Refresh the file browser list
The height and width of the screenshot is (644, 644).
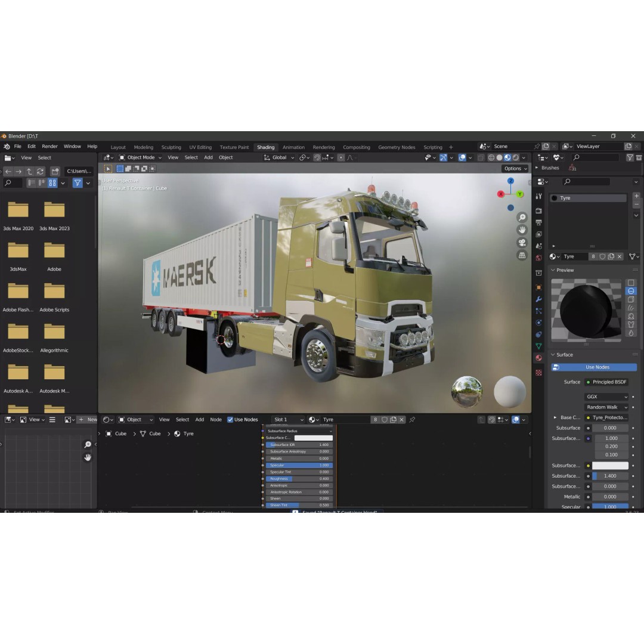40,171
